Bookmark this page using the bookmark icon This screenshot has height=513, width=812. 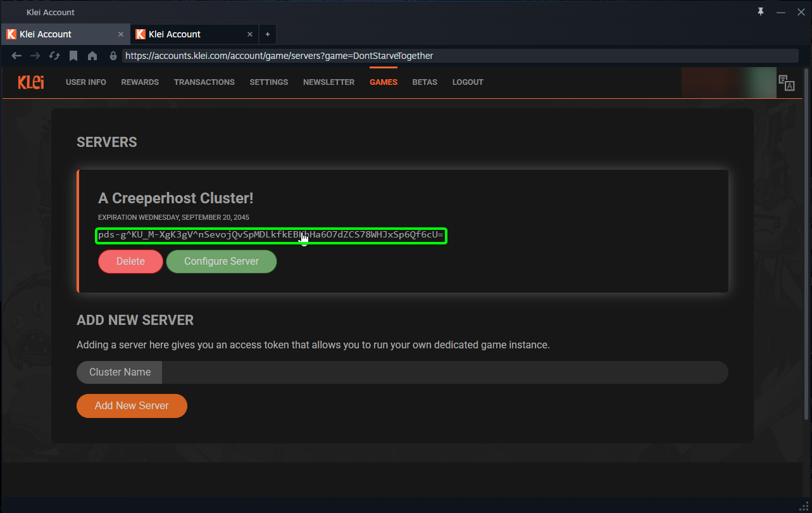point(73,56)
